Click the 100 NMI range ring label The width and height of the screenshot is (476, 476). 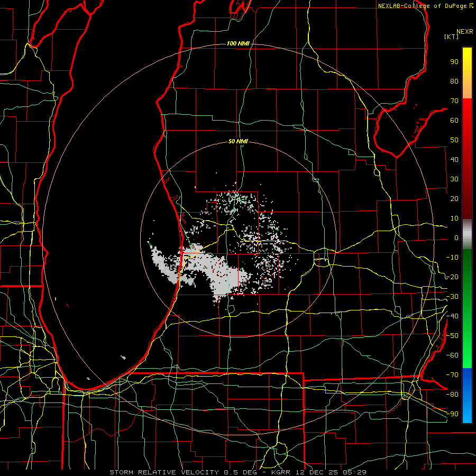click(x=238, y=43)
